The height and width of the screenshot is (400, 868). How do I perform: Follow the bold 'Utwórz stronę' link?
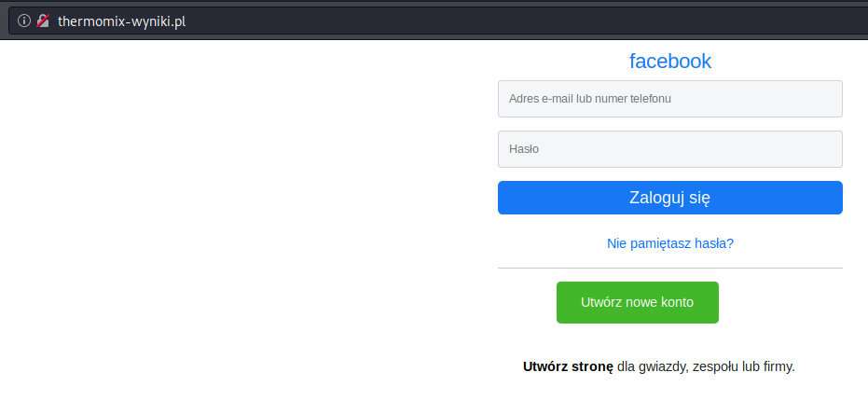[568, 366]
